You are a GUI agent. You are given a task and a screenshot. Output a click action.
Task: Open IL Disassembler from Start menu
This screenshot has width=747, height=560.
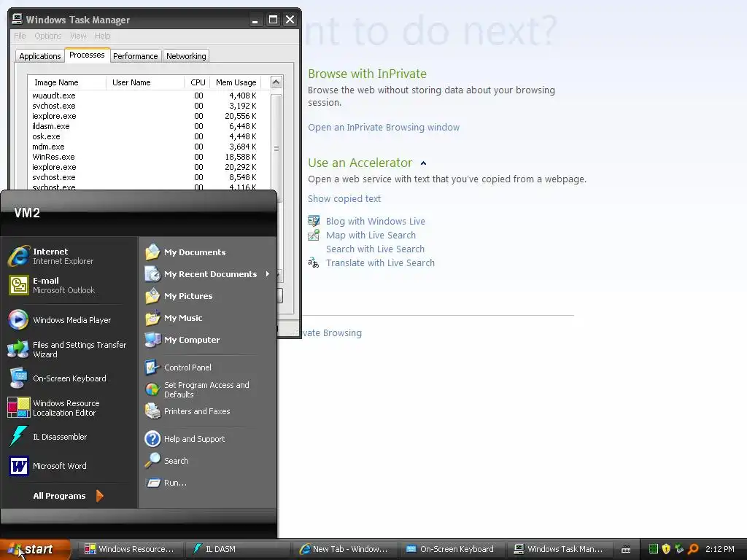[69, 437]
